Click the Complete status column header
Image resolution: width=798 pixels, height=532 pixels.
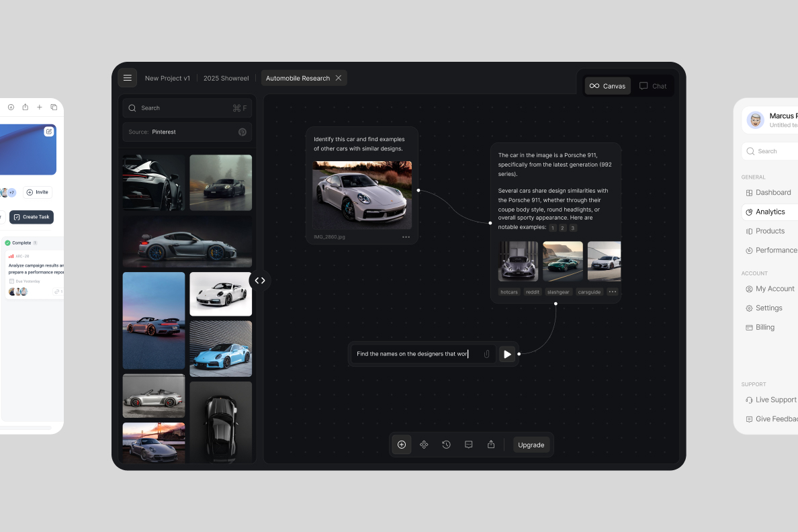coord(21,243)
